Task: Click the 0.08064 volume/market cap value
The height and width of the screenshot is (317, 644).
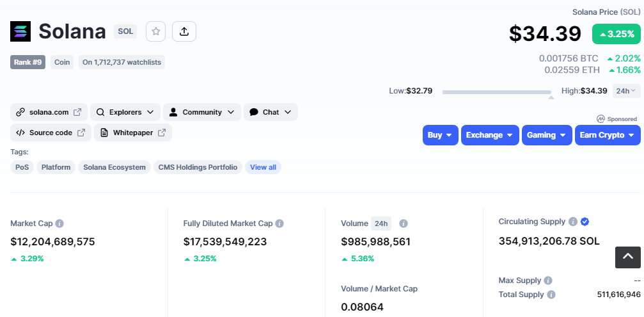Action: pyautogui.click(x=362, y=307)
